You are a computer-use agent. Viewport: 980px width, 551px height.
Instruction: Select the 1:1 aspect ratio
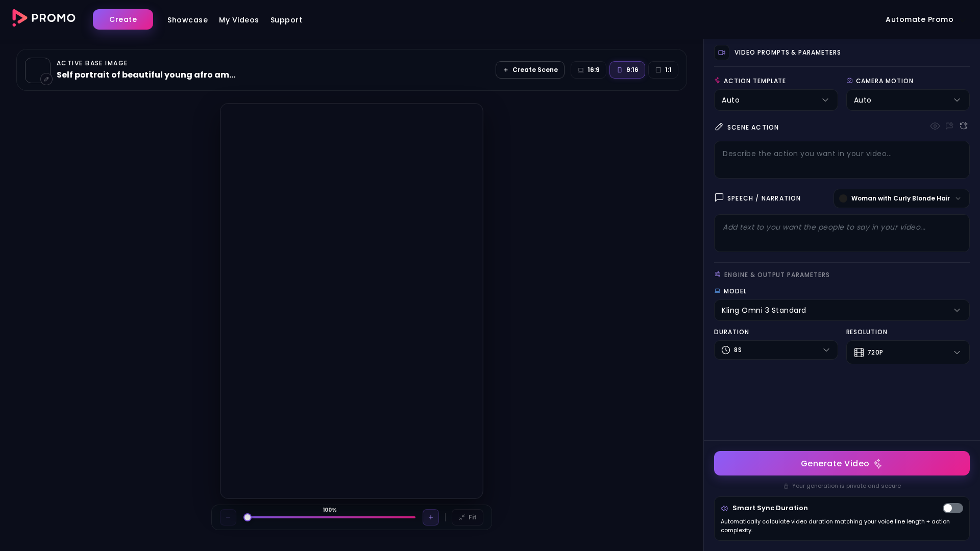point(664,70)
